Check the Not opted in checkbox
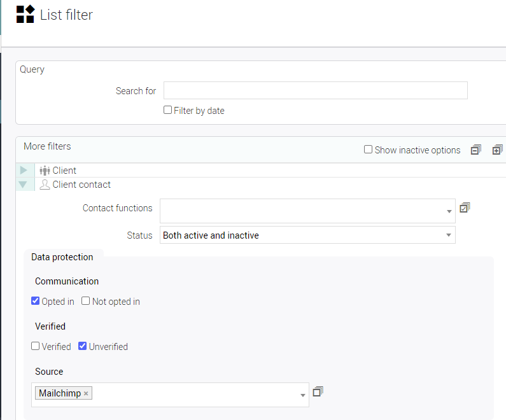The width and height of the screenshot is (506, 420). coord(86,301)
